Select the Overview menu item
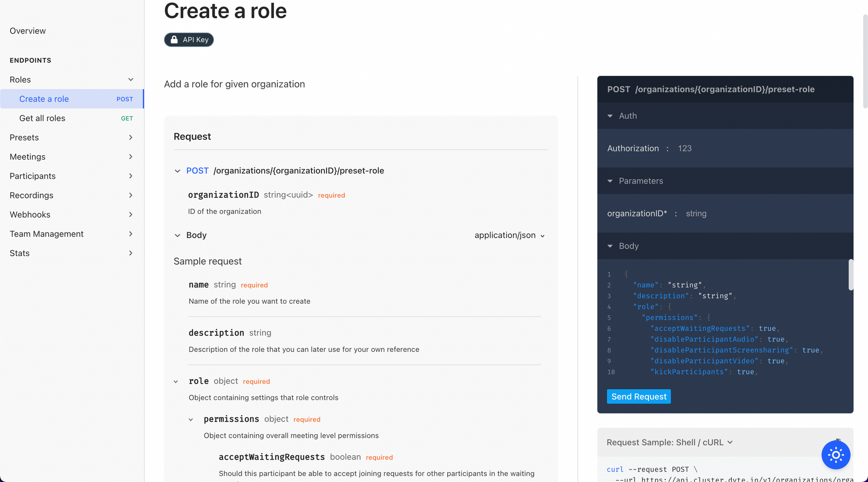The image size is (868, 482). point(27,30)
